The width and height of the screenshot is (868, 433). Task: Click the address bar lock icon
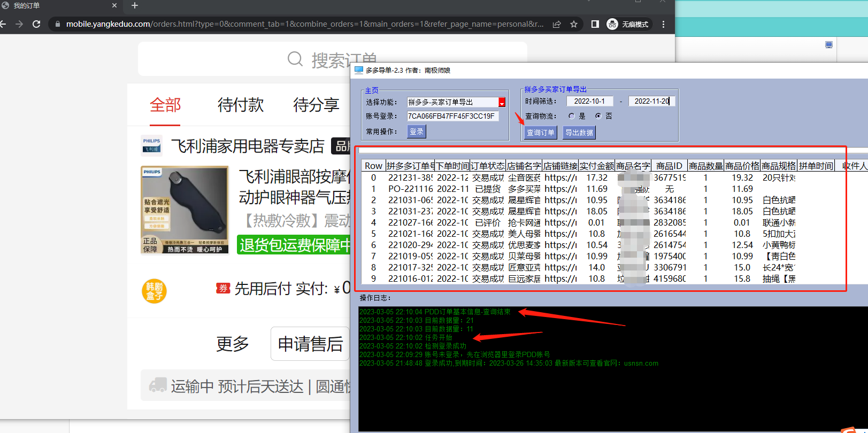tap(58, 24)
